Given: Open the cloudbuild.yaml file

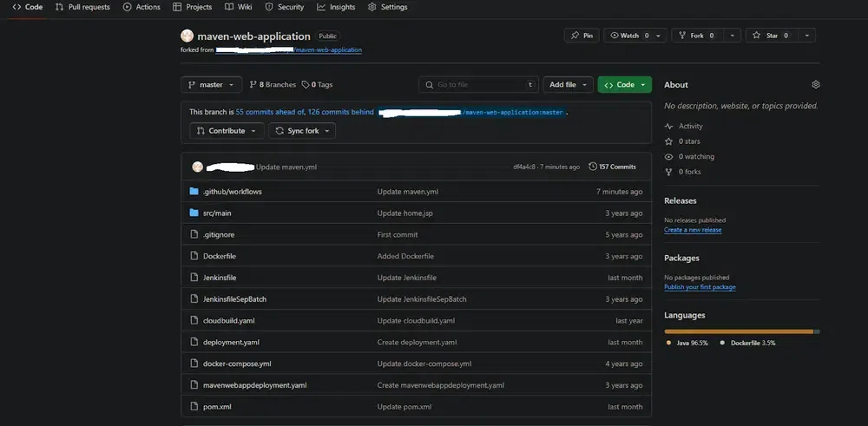Looking at the screenshot, I should tap(228, 321).
